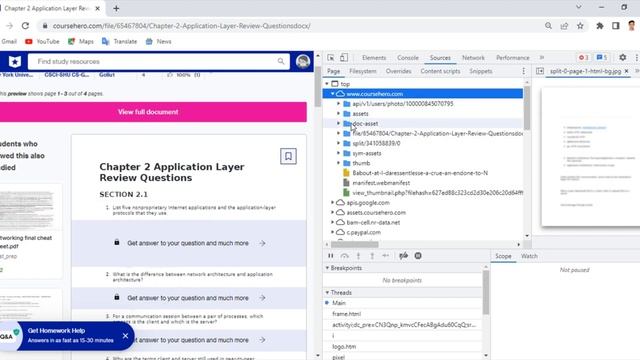Open the Translate bookmark

[120, 41]
